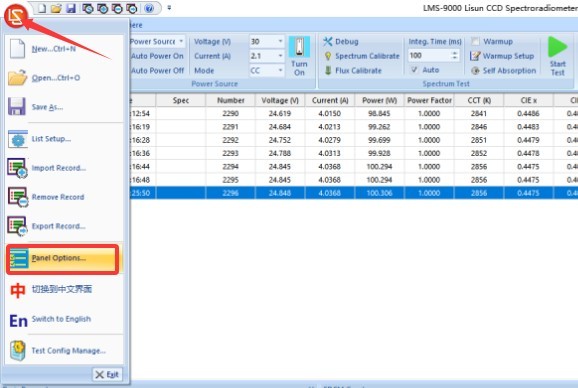This screenshot has height=388, width=578.
Task: Enable the Warmup checkbox
Action: pos(476,41)
